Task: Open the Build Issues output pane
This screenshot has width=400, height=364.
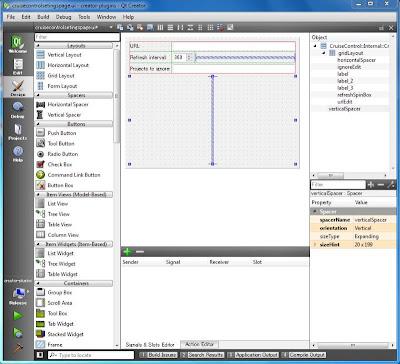Action: (x=159, y=355)
